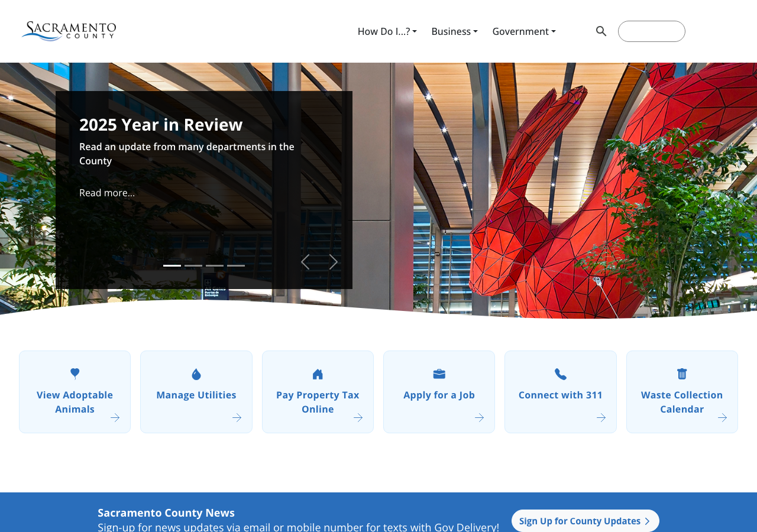The height and width of the screenshot is (532, 757).
Task: Click Sign Up for County Updates button
Action: point(585,521)
